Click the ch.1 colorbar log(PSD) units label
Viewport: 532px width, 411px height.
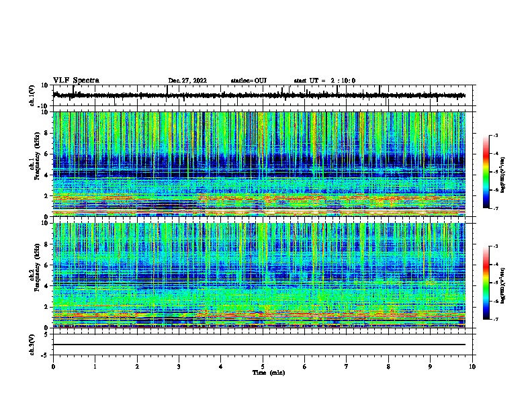point(503,175)
